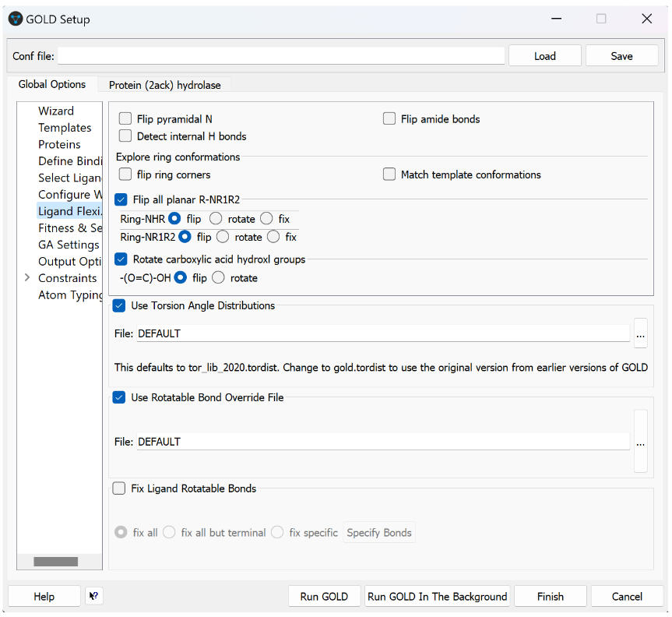
Task: Click the Conf file input field
Action: pos(281,56)
